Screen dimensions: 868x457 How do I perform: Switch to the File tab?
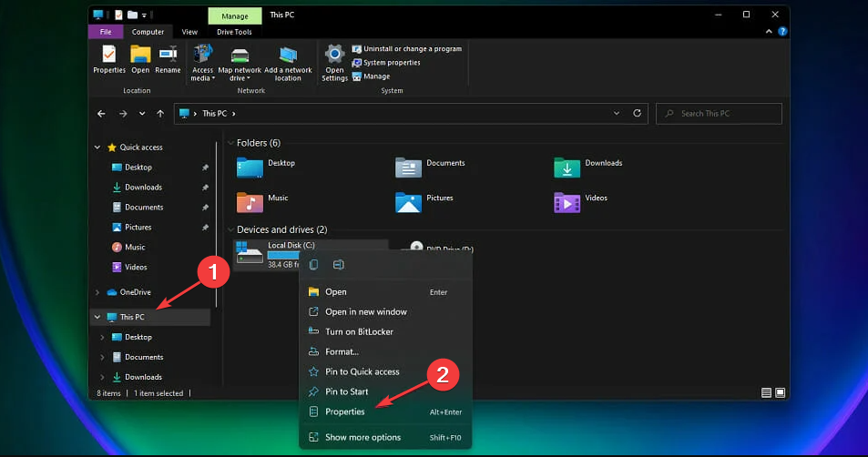(x=106, y=32)
